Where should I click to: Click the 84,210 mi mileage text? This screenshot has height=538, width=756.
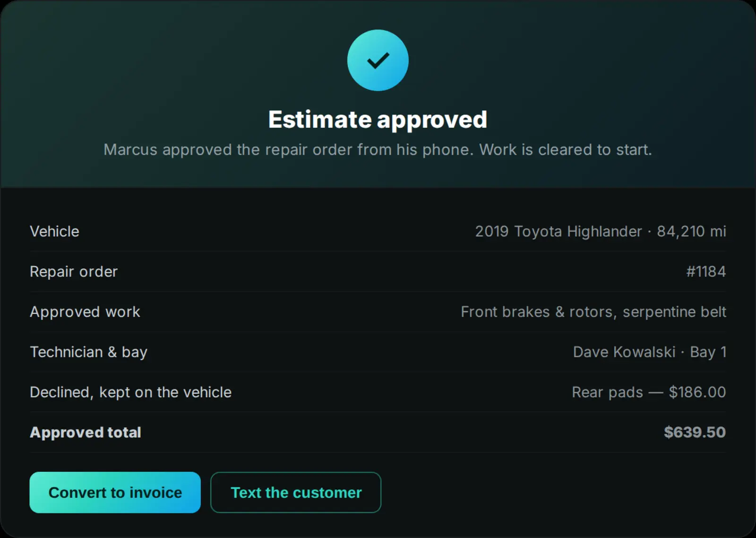[x=692, y=231]
